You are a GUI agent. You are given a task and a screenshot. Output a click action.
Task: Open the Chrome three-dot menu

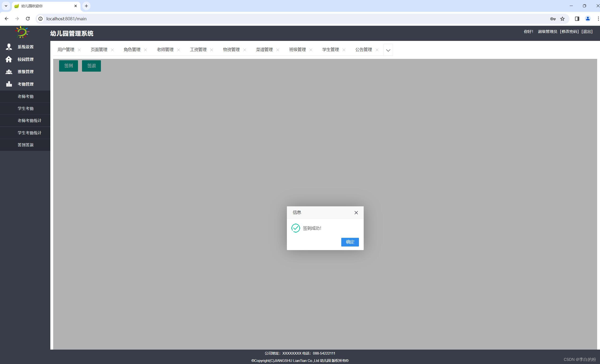click(598, 19)
